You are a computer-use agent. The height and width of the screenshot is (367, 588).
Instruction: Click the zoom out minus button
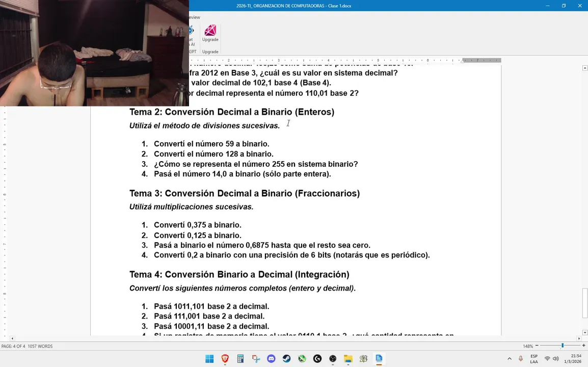pyautogui.click(x=537, y=346)
